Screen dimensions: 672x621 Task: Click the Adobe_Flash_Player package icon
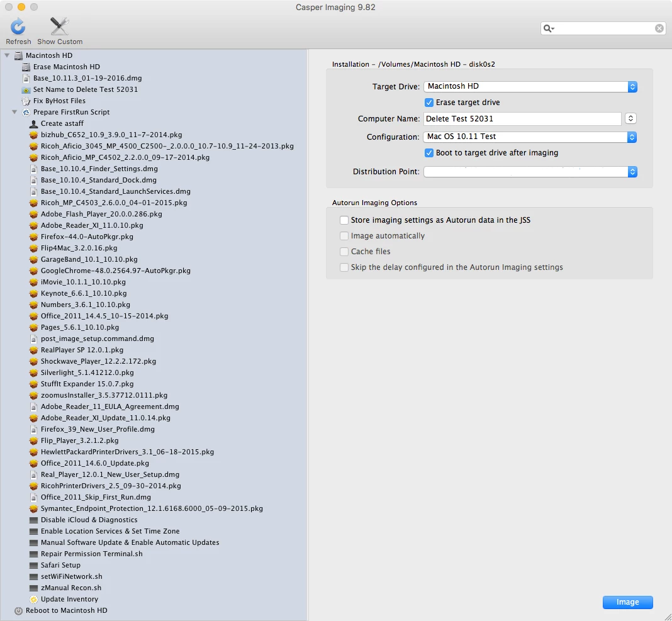point(33,215)
